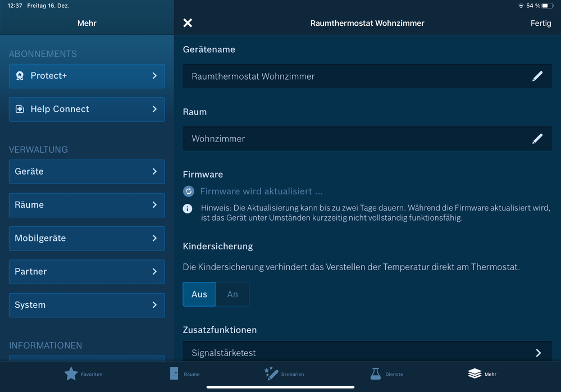561x392 pixels.
Task: Switch to the Räume tab
Action: pos(184,373)
